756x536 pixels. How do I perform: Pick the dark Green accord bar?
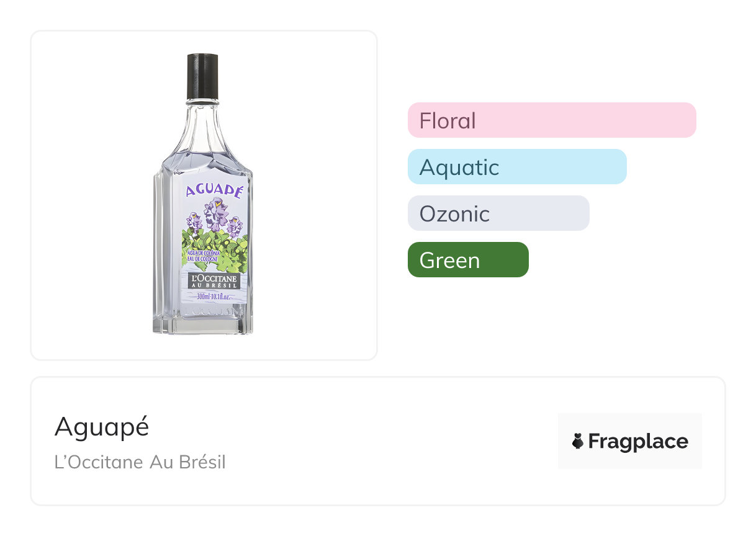(467, 259)
